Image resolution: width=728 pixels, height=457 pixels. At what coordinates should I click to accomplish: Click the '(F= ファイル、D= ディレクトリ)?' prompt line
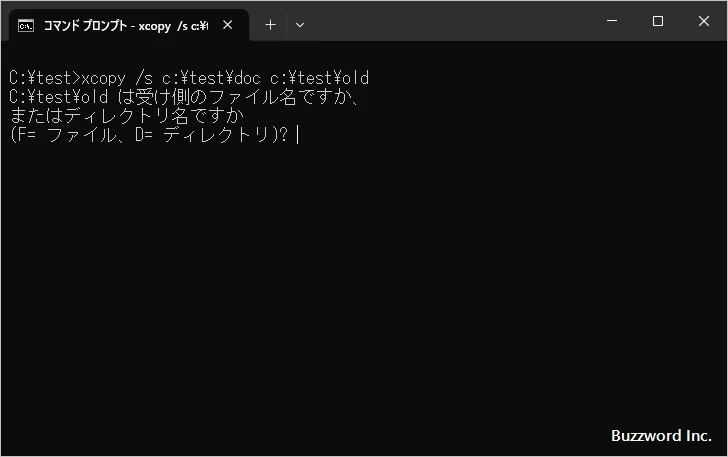pyautogui.click(x=149, y=135)
